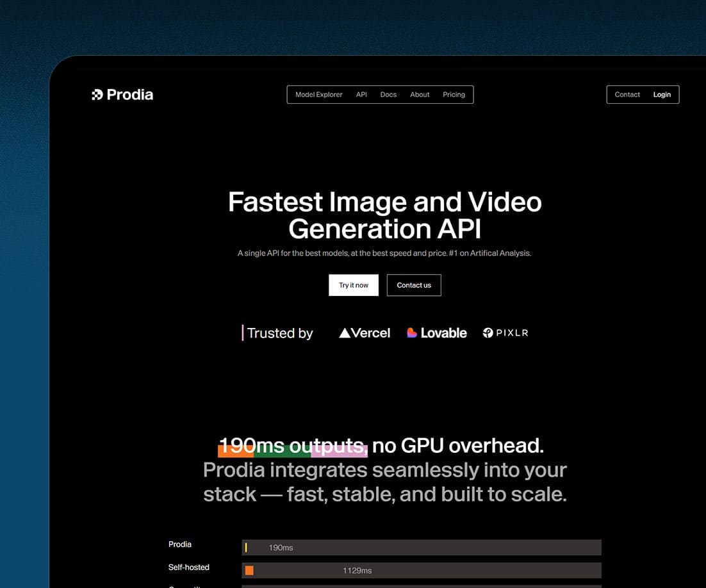Open the API nav item
The width and height of the screenshot is (706, 588).
coord(361,95)
